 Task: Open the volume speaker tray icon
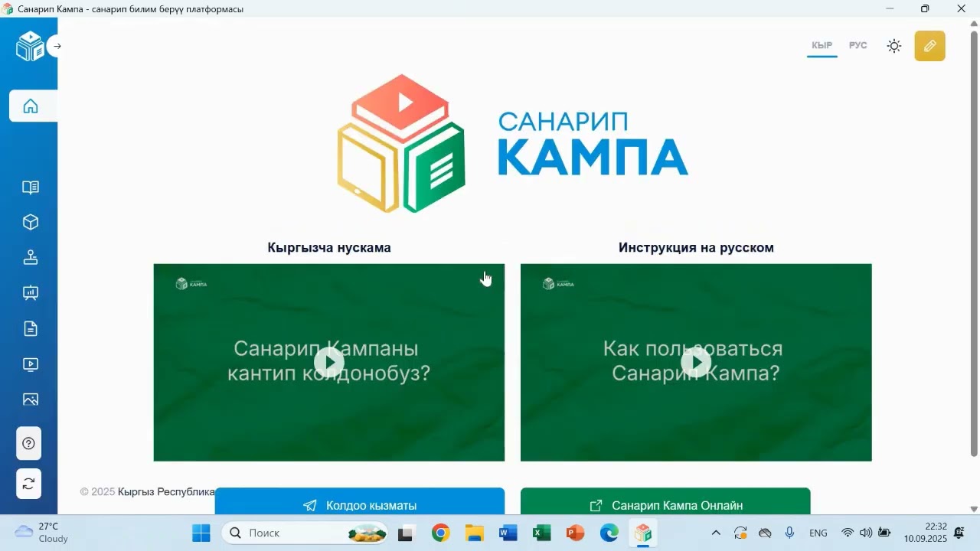pos(866,533)
